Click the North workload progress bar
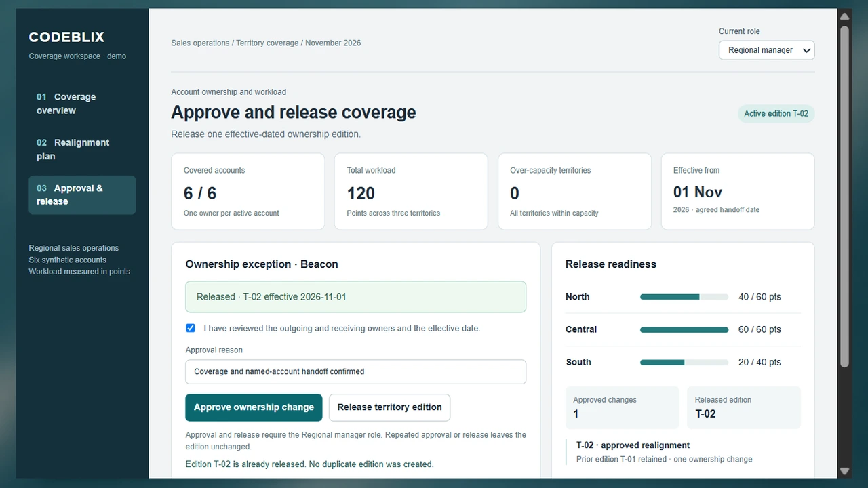The height and width of the screenshot is (488, 868). coord(684,297)
